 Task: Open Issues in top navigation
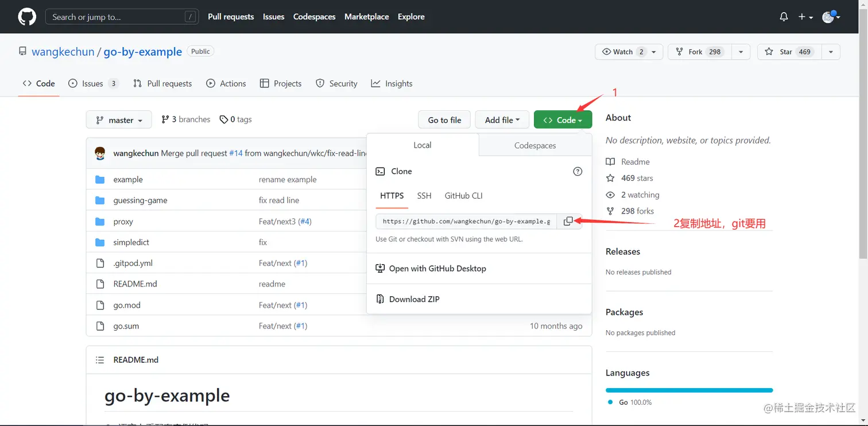tap(274, 17)
